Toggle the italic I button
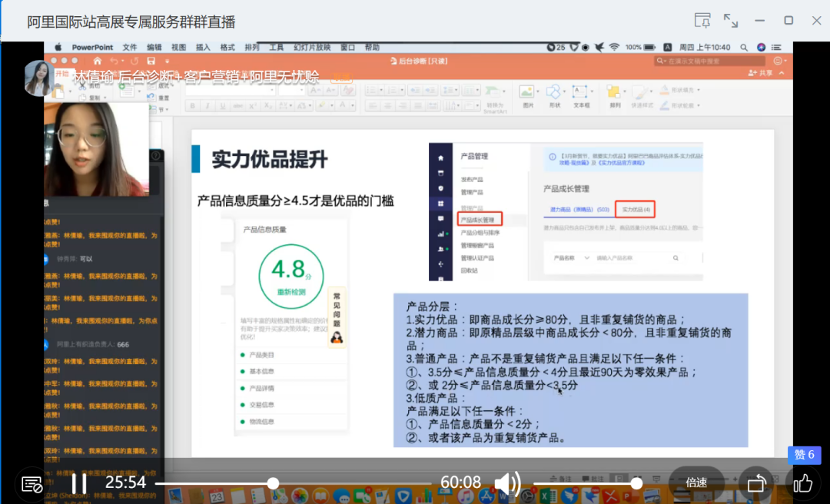 click(207, 106)
